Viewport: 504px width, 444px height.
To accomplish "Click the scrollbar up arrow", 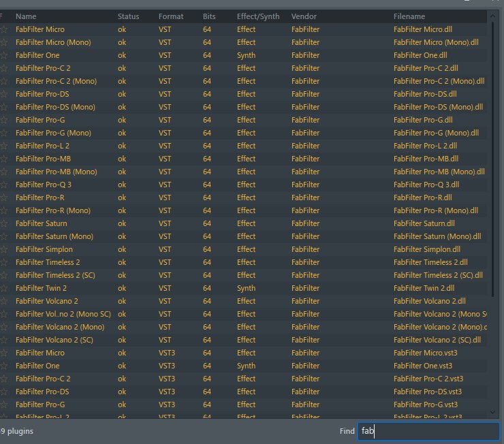I will [492, 16].
